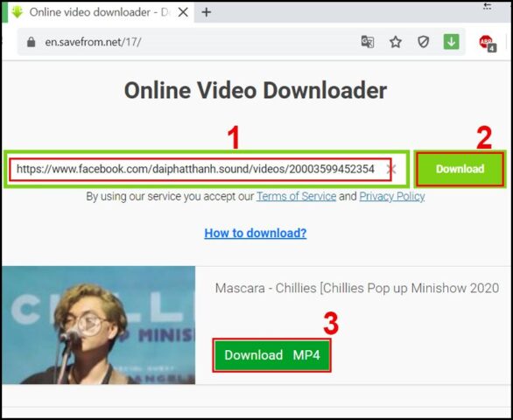Click the Google Translate icon in address bar
The height and width of the screenshot is (420, 513).
[x=368, y=42]
